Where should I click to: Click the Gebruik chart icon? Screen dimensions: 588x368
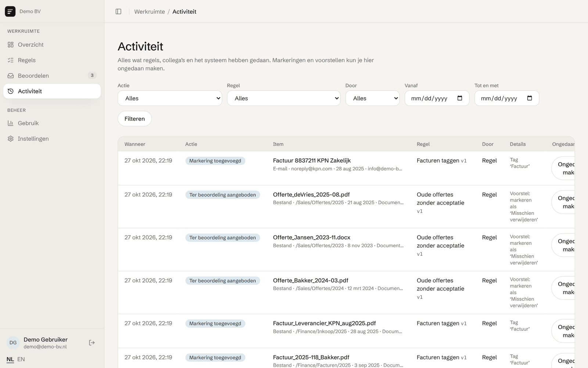(11, 123)
